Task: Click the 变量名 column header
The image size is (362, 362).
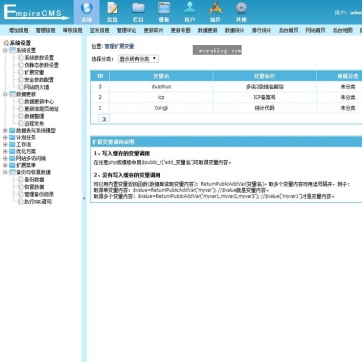Action: pos(161,76)
